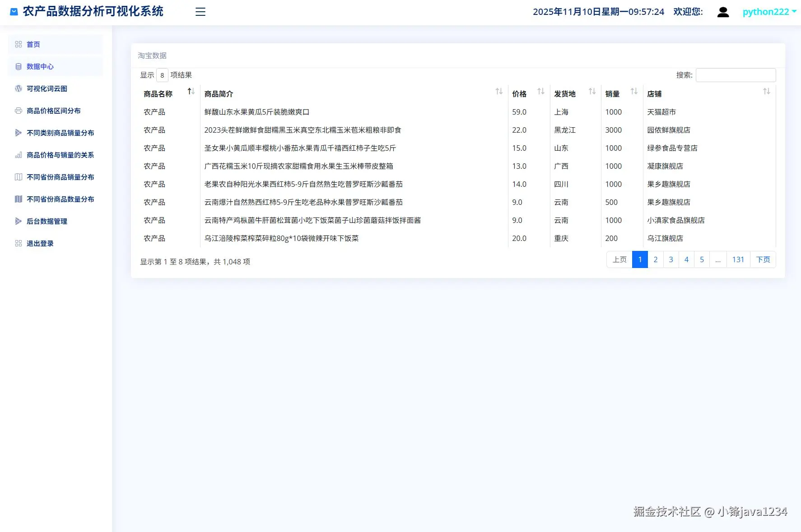Jump to last page 131
Image resolution: width=801 pixels, height=532 pixels.
pyautogui.click(x=738, y=259)
